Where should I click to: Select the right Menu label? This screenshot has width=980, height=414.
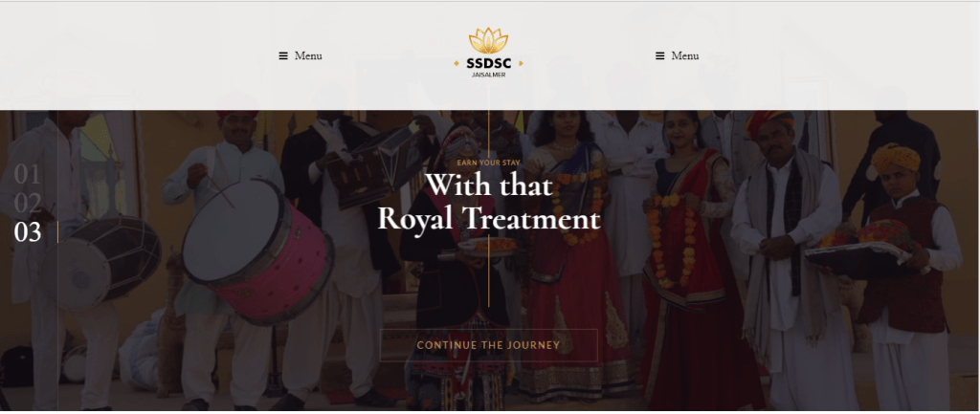(685, 56)
